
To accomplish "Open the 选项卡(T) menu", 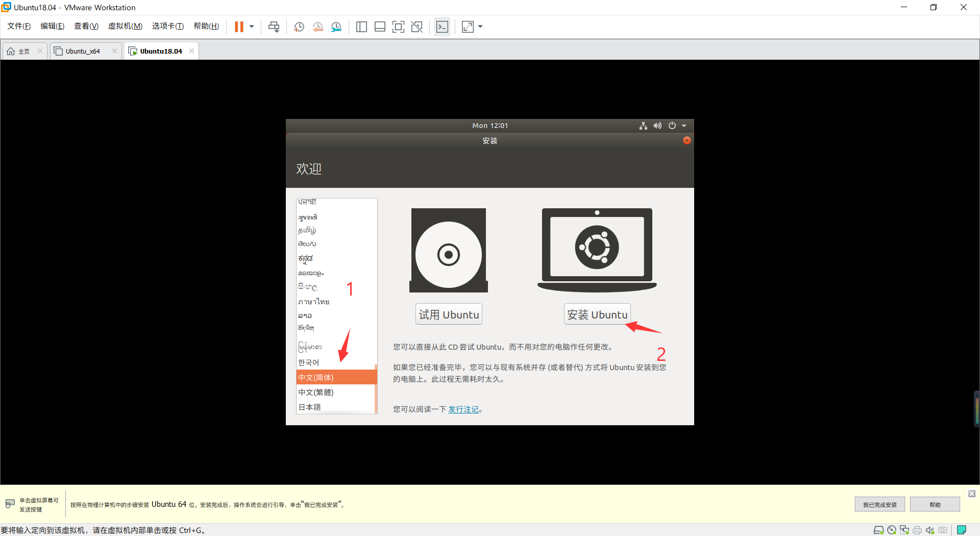I will [168, 26].
